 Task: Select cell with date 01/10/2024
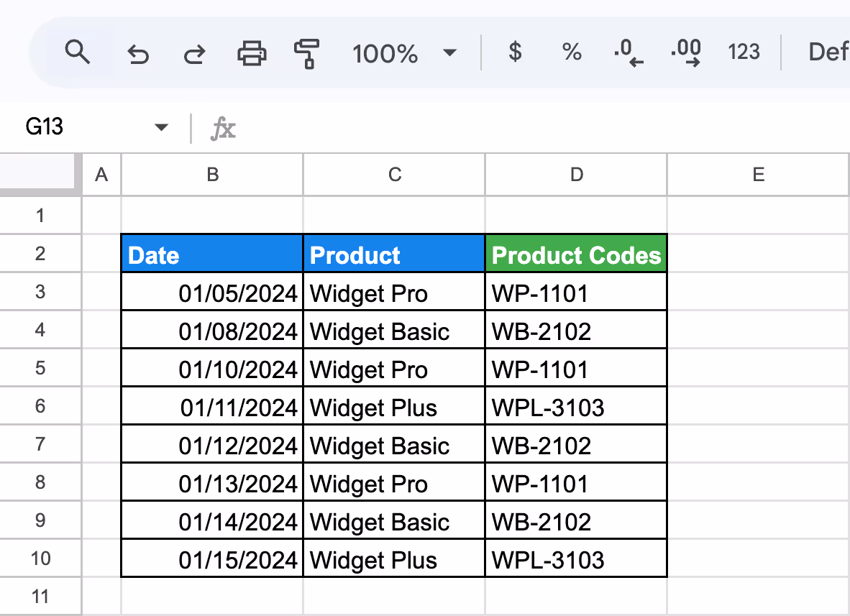pos(212,369)
